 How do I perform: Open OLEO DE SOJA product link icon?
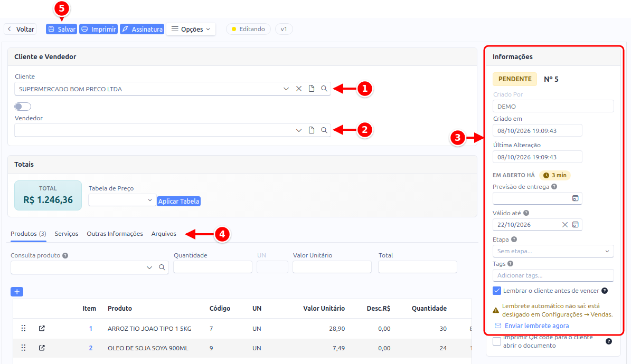point(42,348)
